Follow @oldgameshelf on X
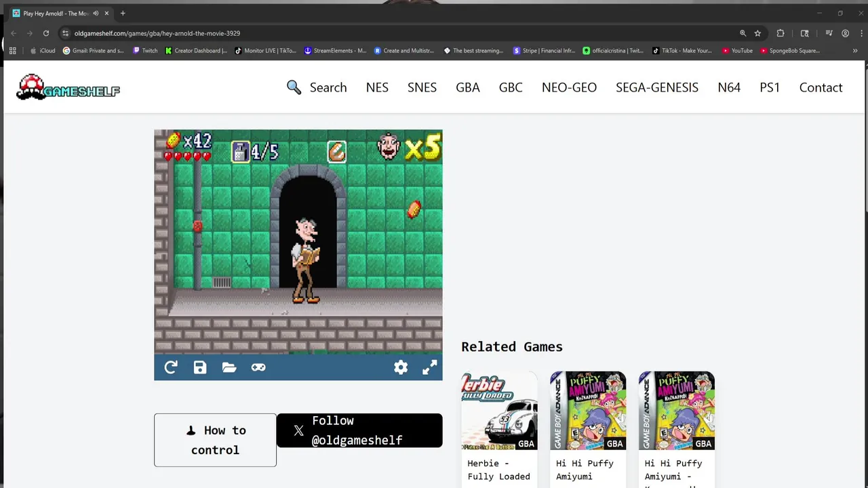 pos(359,430)
